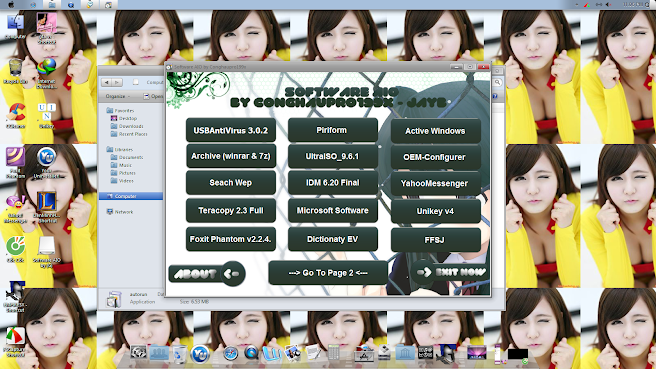Open the ABOUT arrow button

coord(207,274)
